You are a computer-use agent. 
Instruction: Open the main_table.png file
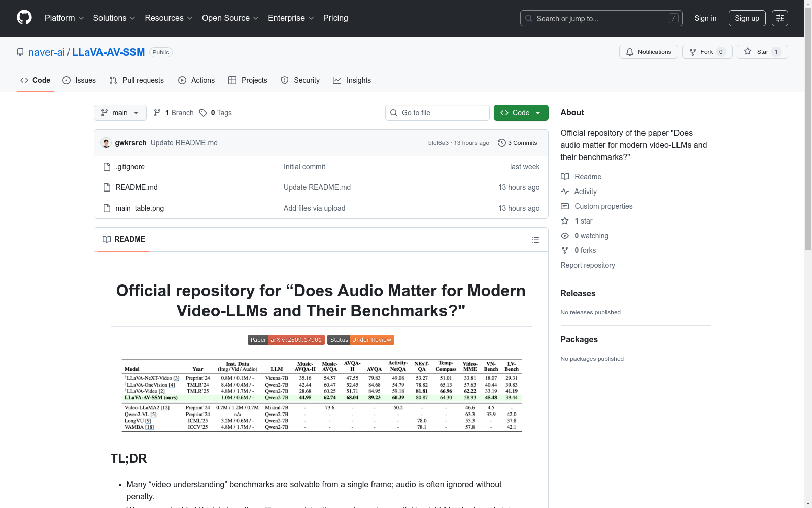click(140, 208)
